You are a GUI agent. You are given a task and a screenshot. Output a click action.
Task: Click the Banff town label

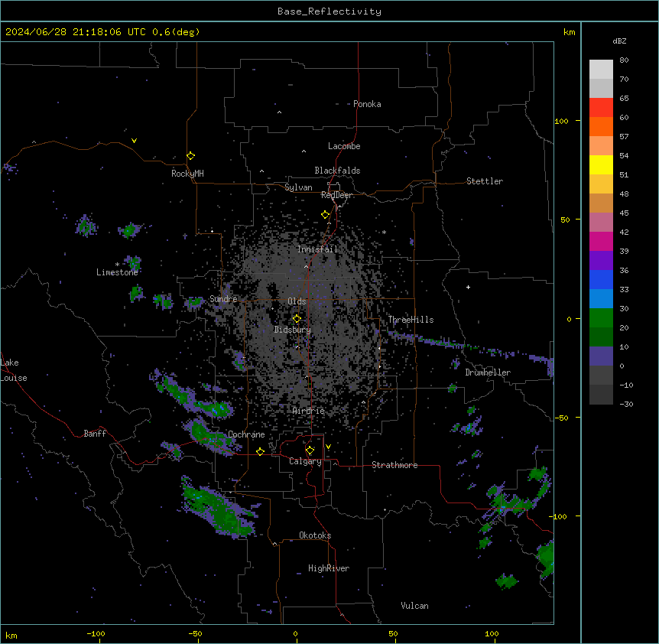click(x=95, y=434)
